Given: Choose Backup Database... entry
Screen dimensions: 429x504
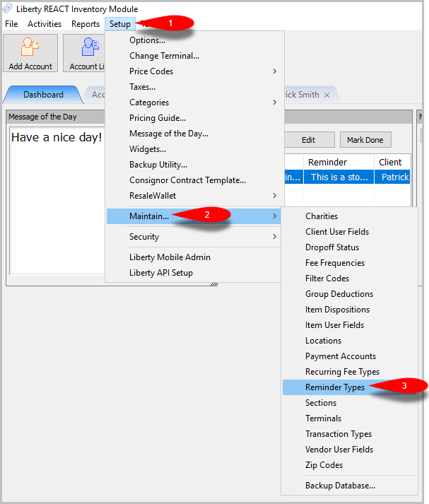Looking at the screenshot, I should click(341, 486).
